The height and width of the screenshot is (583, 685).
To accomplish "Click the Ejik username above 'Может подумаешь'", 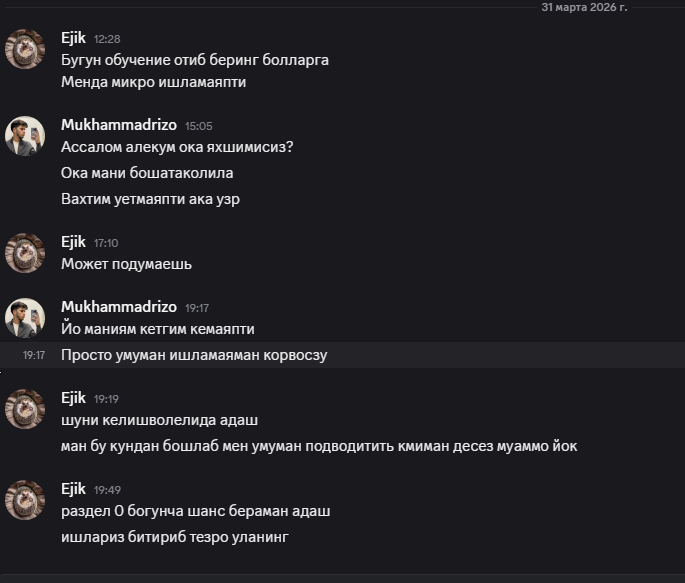I will coord(74,242).
